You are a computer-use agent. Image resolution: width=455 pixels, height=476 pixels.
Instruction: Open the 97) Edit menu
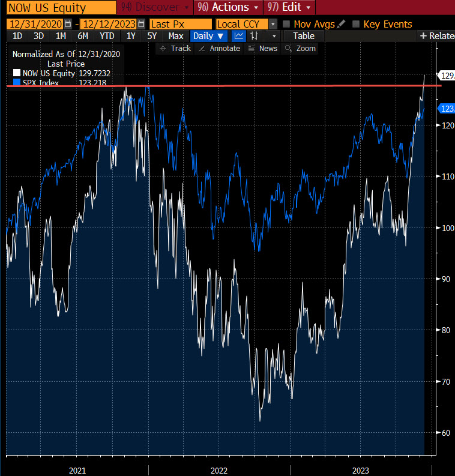click(289, 7)
